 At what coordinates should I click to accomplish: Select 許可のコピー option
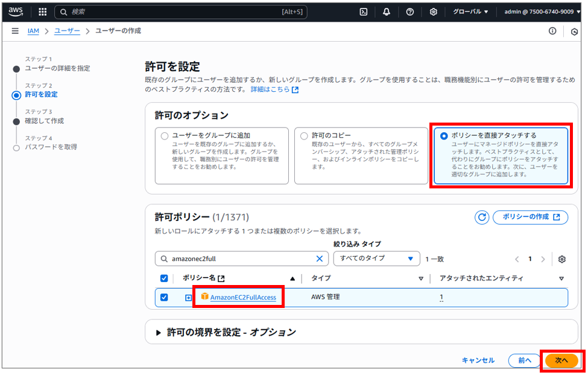pos(361,155)
